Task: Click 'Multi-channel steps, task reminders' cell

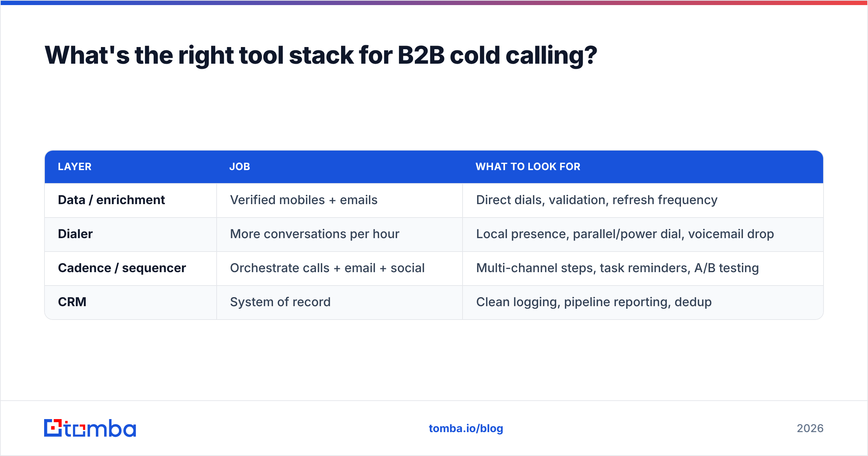Action: pos(643,268)
